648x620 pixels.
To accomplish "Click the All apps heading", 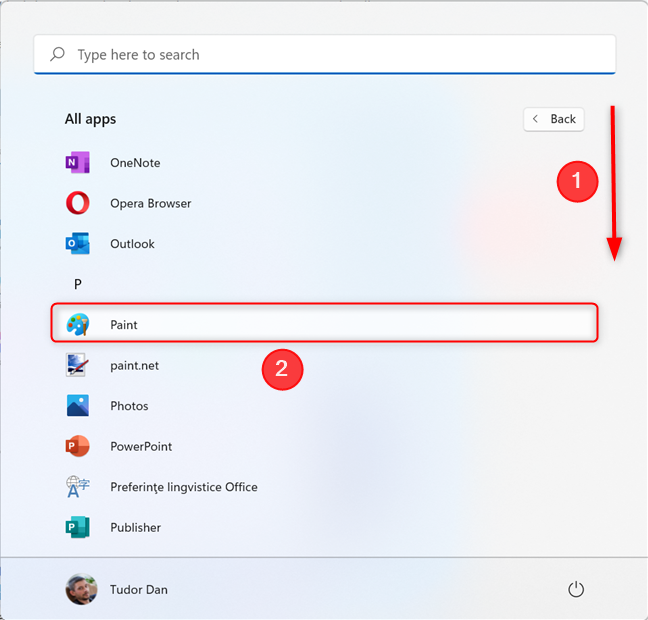I will tap(90, 119).
